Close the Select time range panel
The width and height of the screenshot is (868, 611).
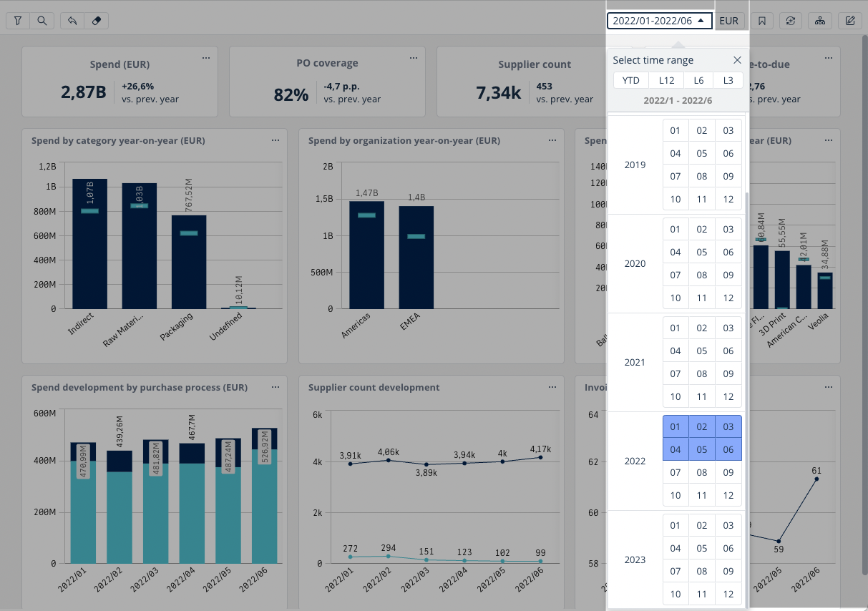[737, 60]
